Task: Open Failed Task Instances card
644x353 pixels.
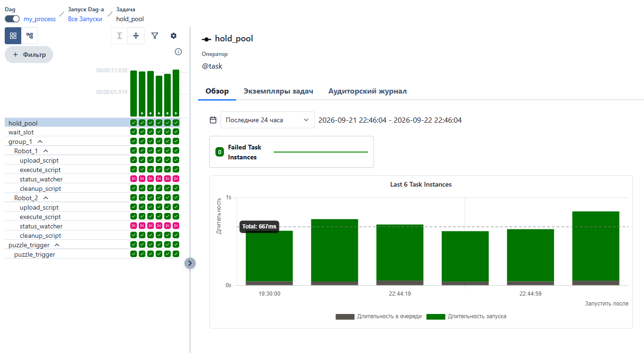Action: coord(292,152)
